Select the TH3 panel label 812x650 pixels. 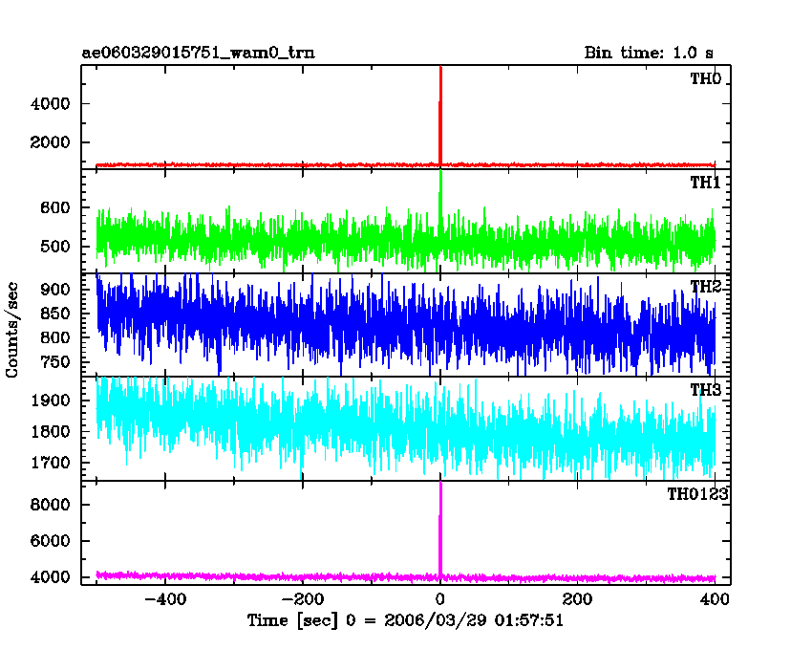705,390
